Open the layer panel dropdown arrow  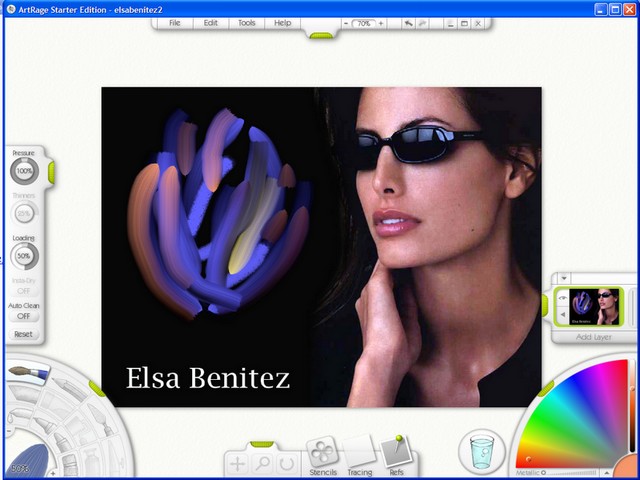(564, 278)
